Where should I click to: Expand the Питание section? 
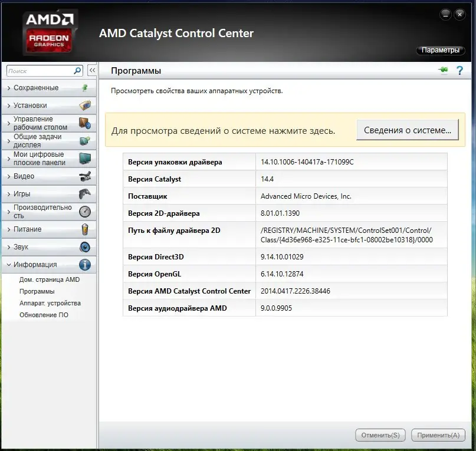click(49, 229)
